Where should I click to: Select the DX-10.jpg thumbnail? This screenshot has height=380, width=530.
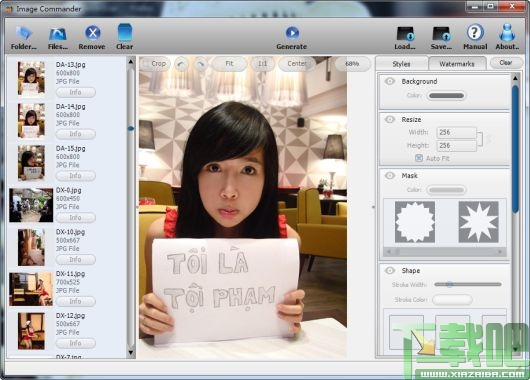[31, 247]
